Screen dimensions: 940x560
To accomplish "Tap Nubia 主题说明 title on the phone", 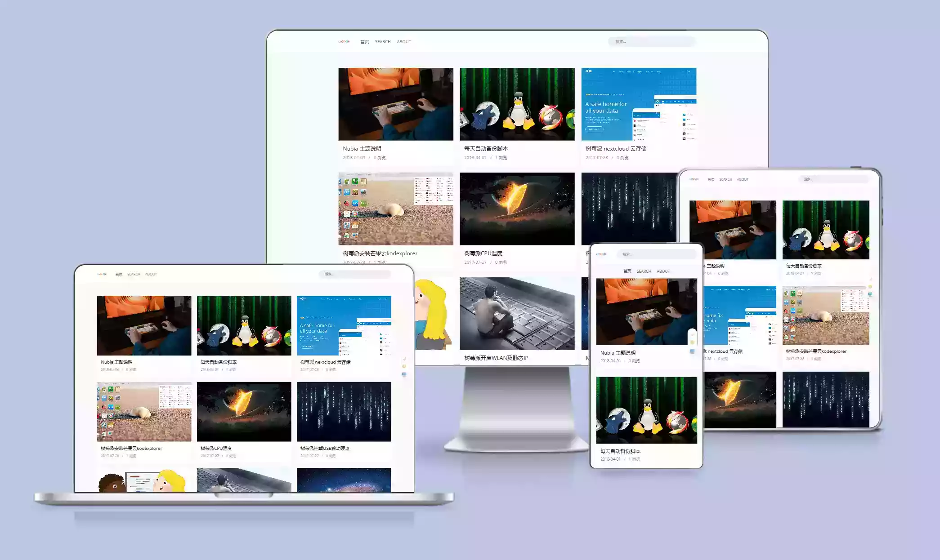I will tap(618, 353).
